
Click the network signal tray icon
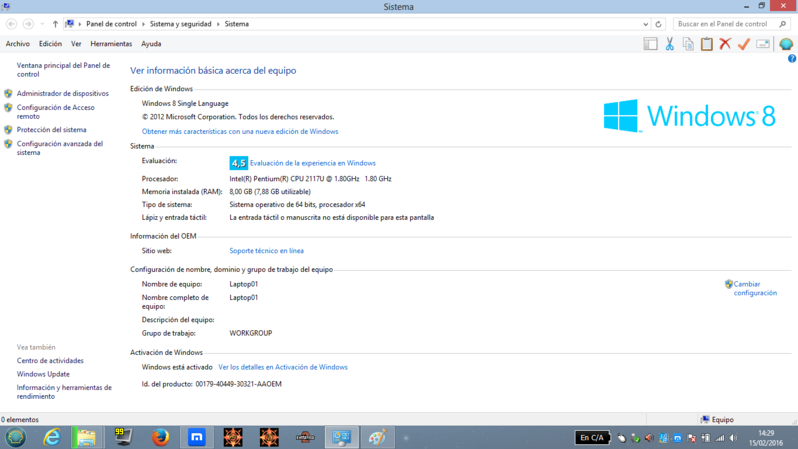pyautogui.click(x=720, y=438)
